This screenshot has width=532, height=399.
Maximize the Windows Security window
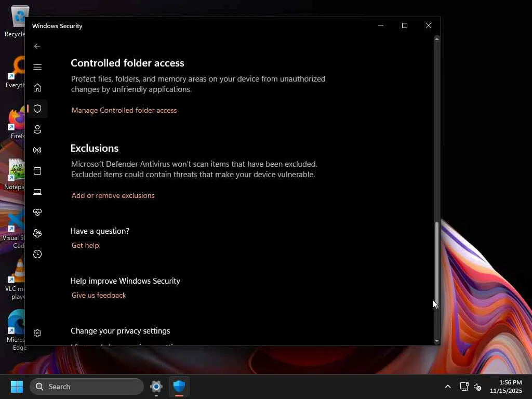[404, 25]
